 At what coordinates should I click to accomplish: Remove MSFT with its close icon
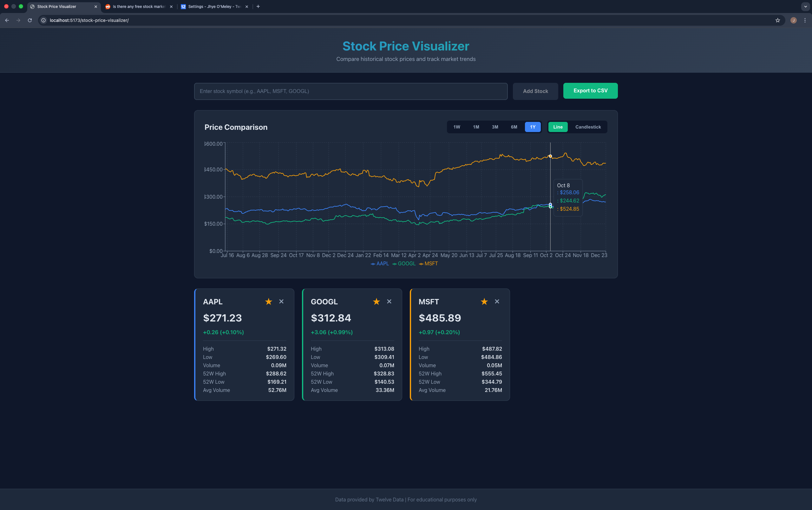tap(497, 301)
